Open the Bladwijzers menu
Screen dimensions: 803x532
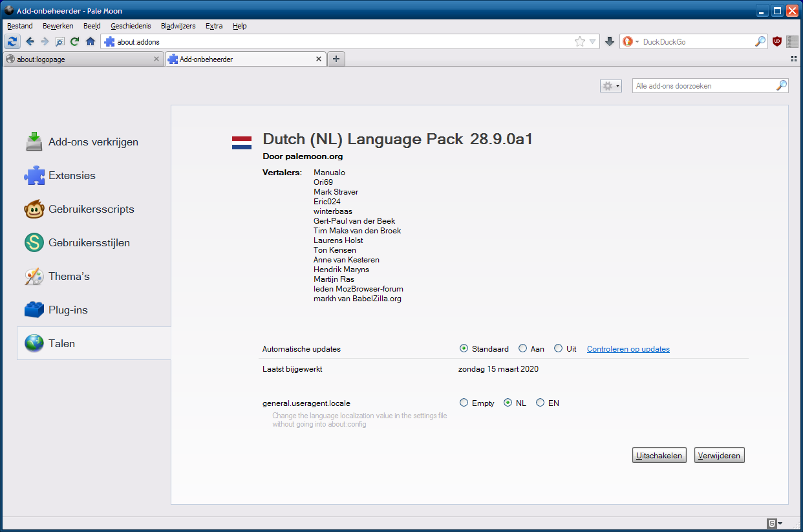178,26
